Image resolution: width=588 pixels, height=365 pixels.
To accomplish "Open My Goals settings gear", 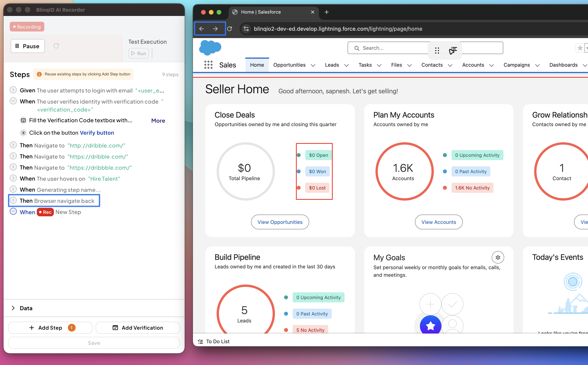I will point(498,257).
